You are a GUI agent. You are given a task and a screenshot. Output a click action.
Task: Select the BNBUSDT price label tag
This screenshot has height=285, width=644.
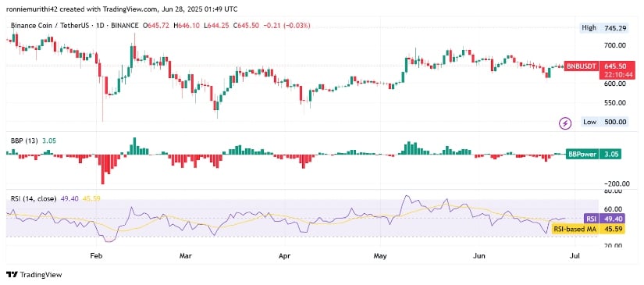click(x=581, y=66)
